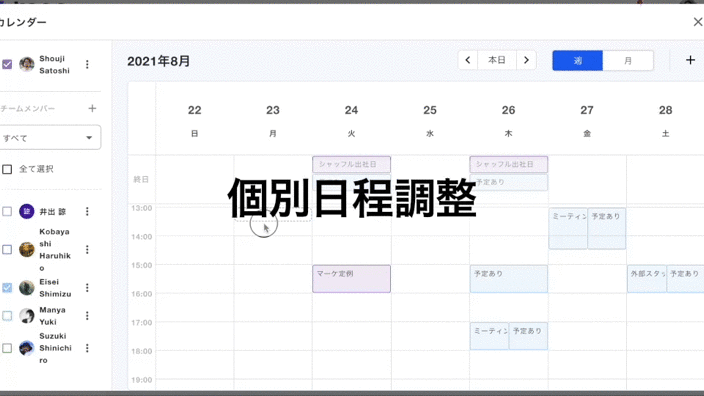Check the 全て選択 checkbox
704x396 pixels.
(x=7, y=169)
